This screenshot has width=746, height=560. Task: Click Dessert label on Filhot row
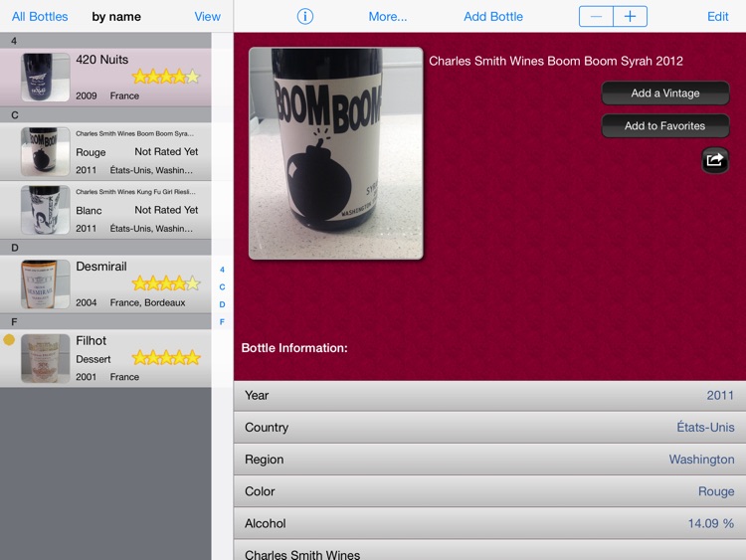point(93,359)
